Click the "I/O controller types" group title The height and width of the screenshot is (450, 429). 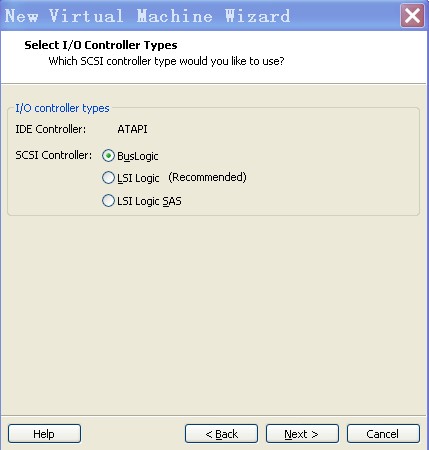[62, 108]
